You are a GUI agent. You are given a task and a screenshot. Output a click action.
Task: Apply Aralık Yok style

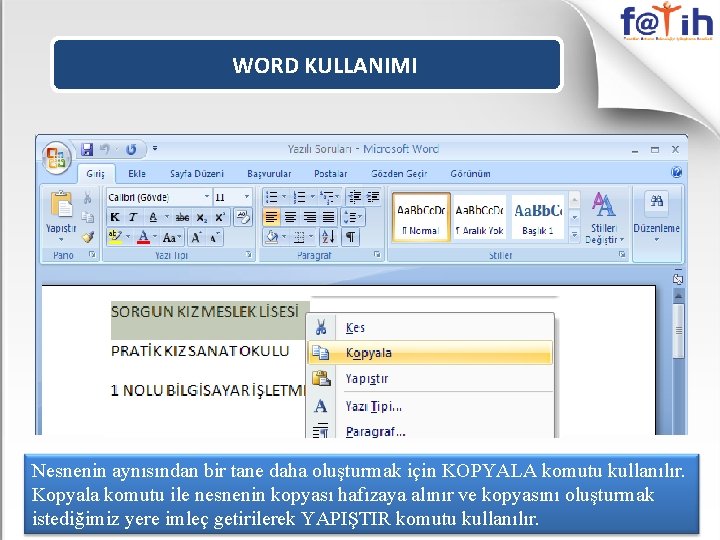point(479,217)
